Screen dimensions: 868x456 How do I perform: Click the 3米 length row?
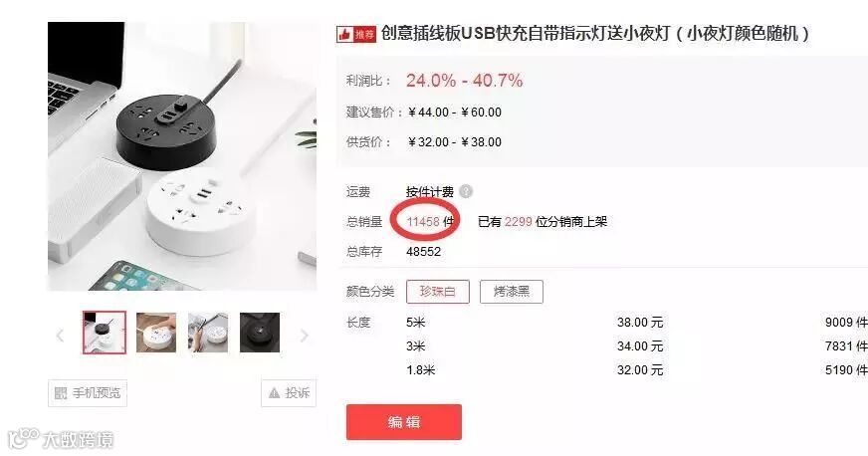pyautogui.click(x=607, y=345)
